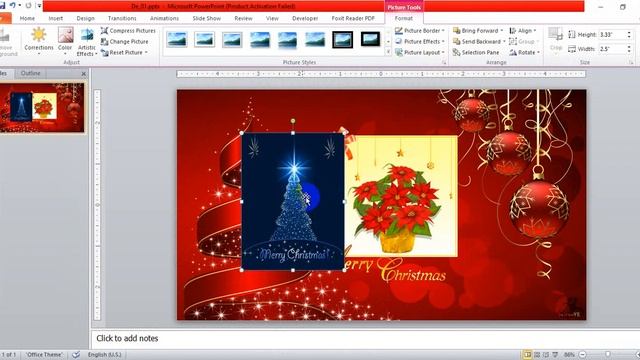This screenshot has width=640, height=360.
Task: Switch to Slide Sorter view
Action: (x=537, y=355)
